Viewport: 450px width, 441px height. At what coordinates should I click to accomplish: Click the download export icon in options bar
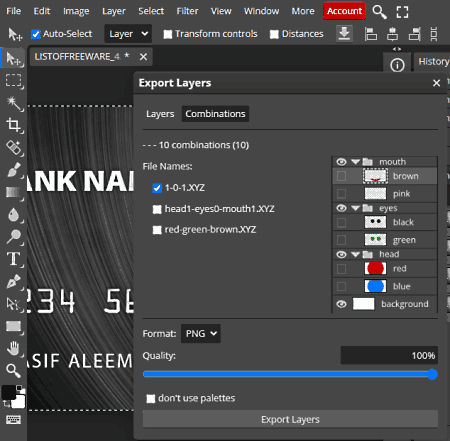pyautogui.click(x=344, y=34)
